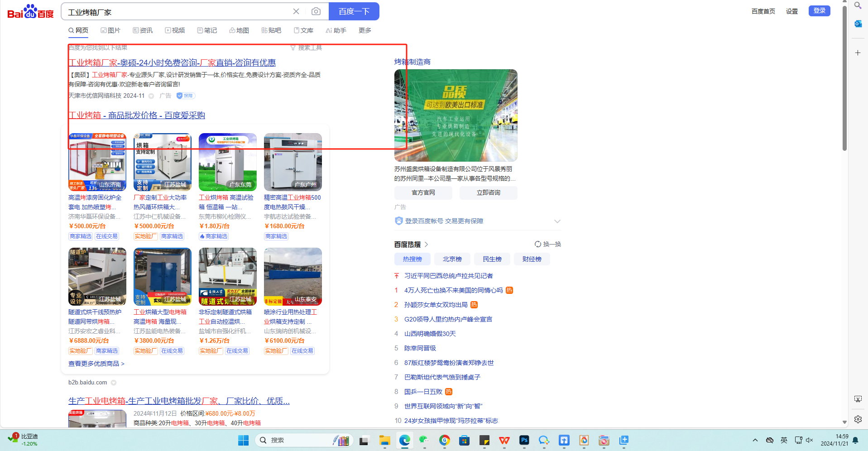Open Task View on the taskbar
868x451 pixels.
364,440
